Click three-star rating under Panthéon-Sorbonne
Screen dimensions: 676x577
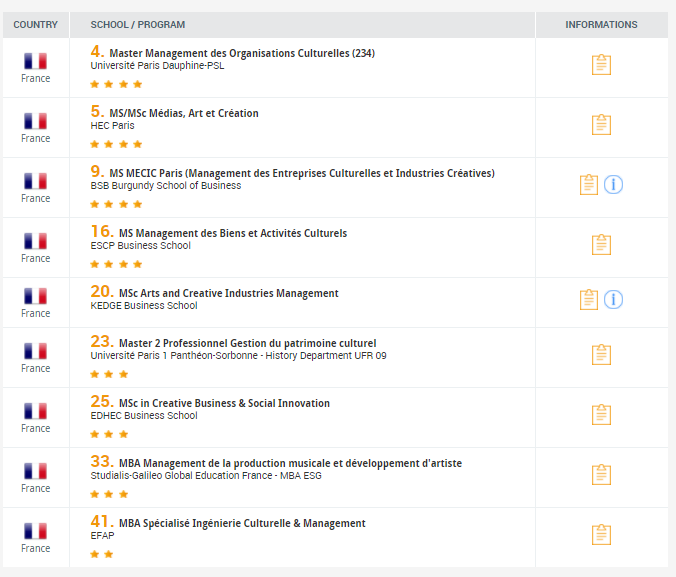109,374
